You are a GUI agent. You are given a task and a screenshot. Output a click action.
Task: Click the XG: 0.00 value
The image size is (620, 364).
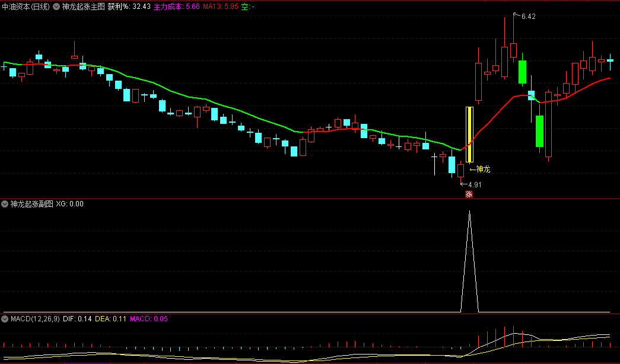[69, 204]
